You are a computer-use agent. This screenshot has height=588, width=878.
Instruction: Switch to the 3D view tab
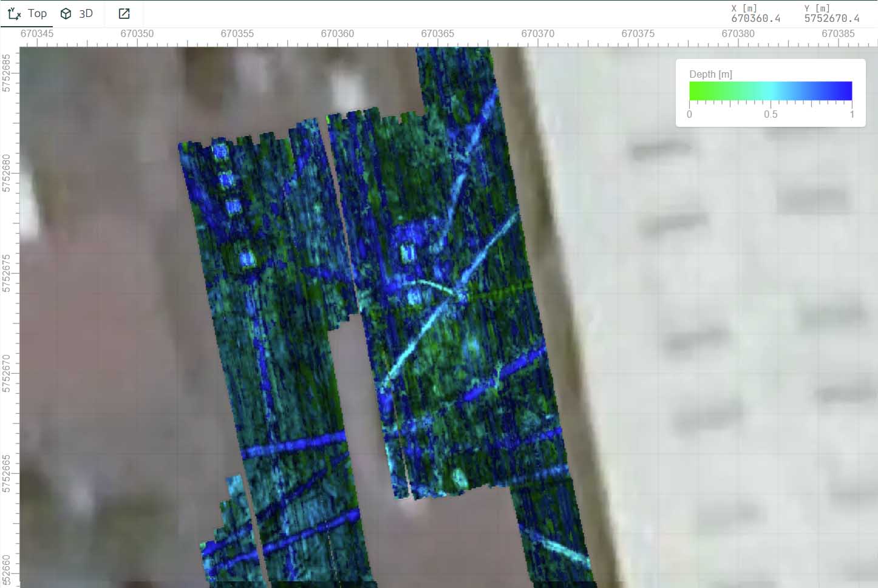point(77,13)
